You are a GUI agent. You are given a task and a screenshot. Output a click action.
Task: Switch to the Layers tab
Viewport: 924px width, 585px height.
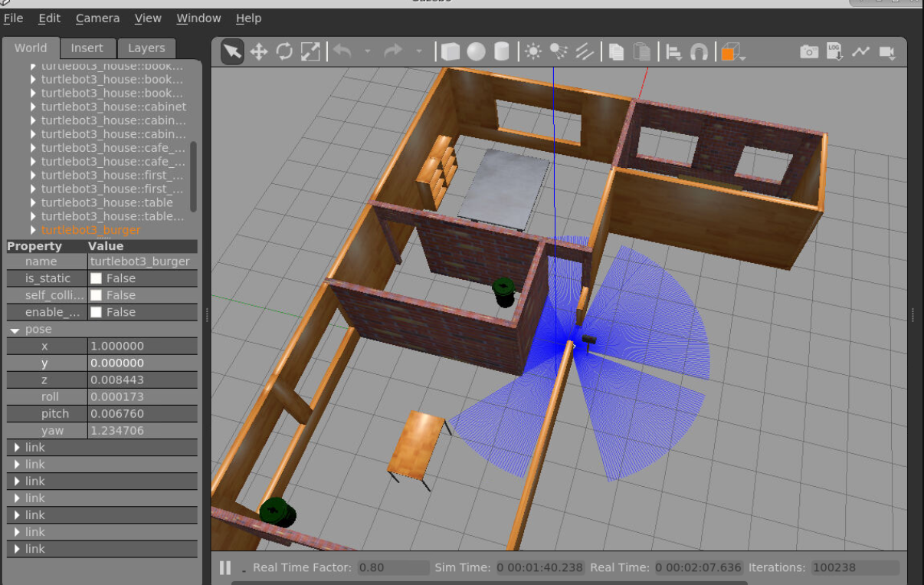point(146,48)
